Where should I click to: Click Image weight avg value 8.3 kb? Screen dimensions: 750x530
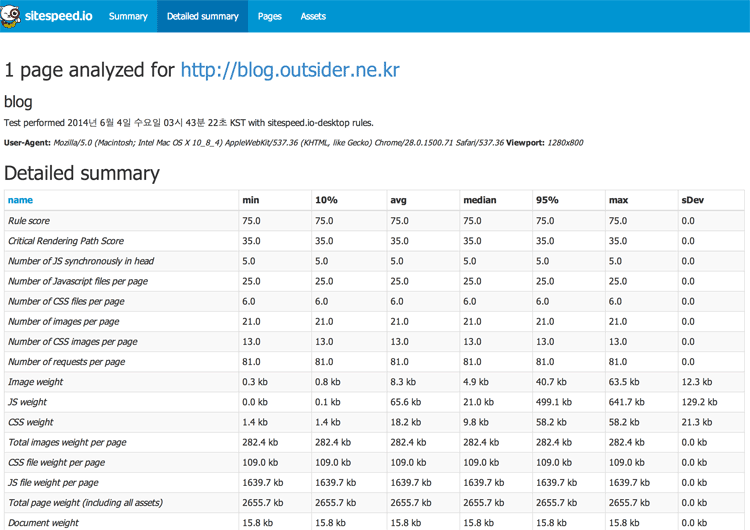pyautogui.click(x=403, y=381)
